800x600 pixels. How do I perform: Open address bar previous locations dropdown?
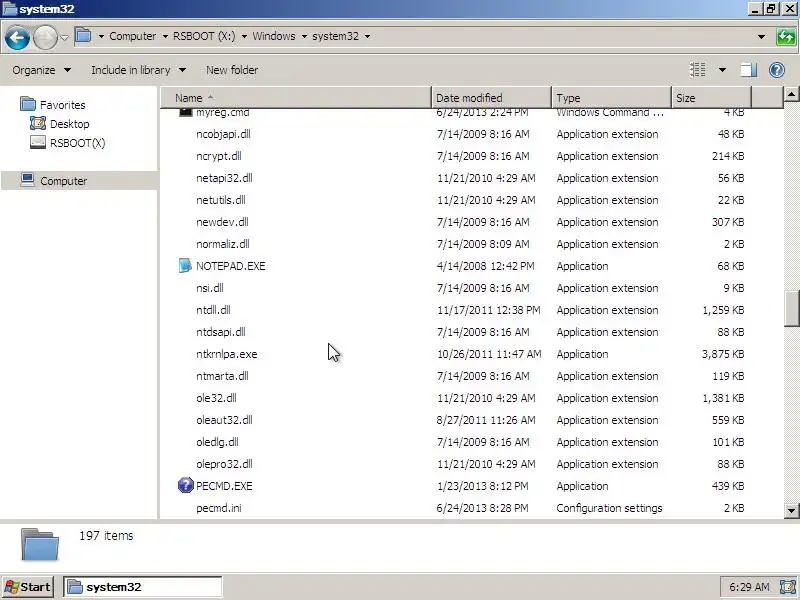761,37
